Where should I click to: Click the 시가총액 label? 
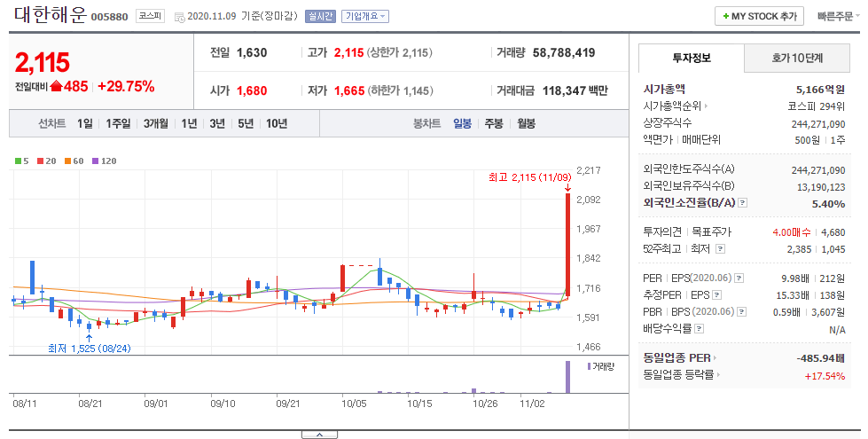[664, 89]
